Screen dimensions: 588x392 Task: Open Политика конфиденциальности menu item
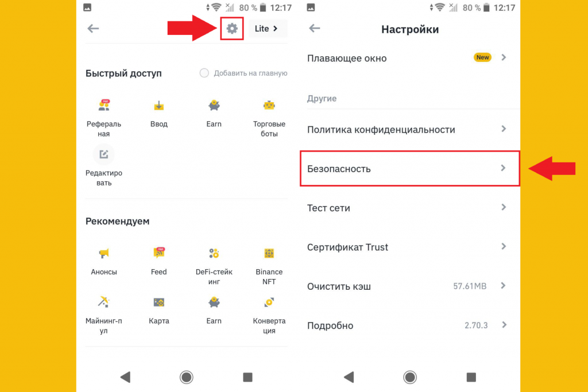[x=410, y=129]
